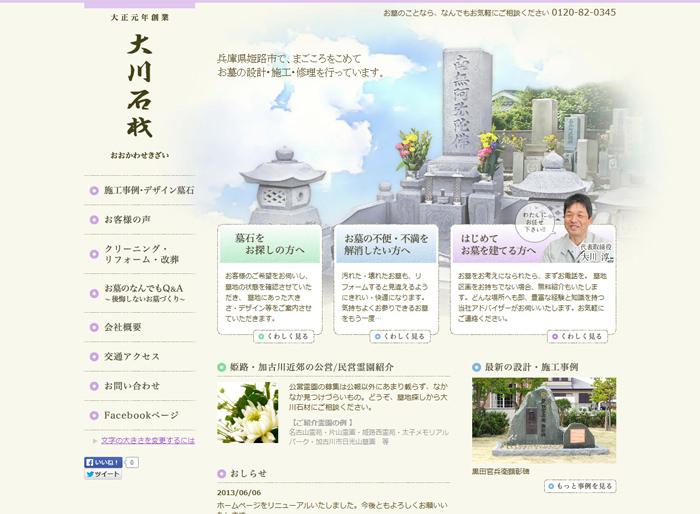The image size is (700, 514).
Task: Click phone number 0120-82-0345
Action: [x=583, y=13]
